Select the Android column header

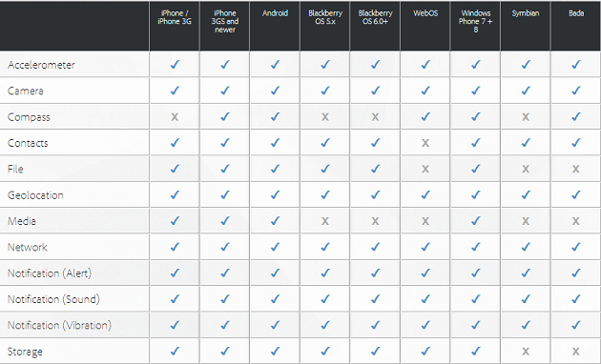click(x=275, y=13)
